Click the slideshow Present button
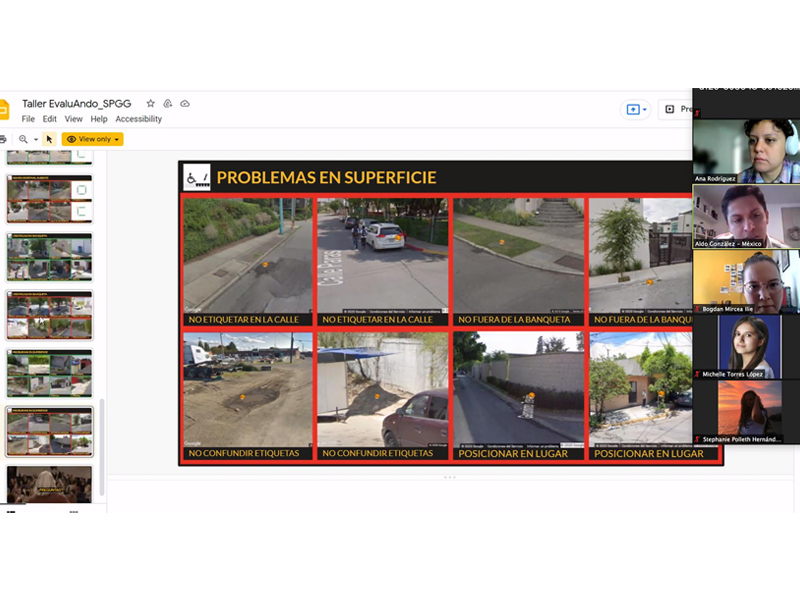The image size is (800, 600). [678, 109]
